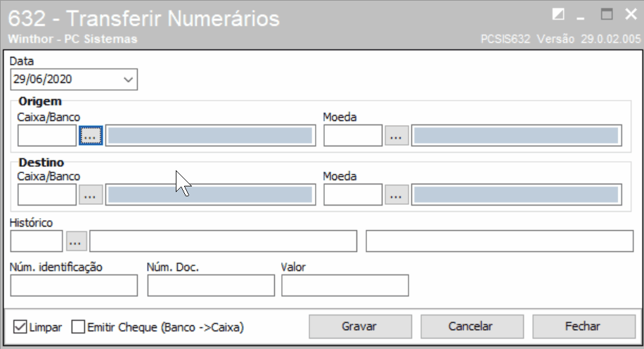Click the Winthor - PC Sistemas subtitle
This screenshot has width=644, height=349.
coord(72,39)
